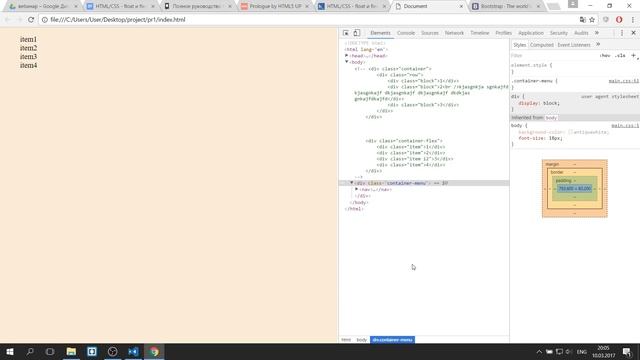The image size is (640, 360).
Task: Select html in the breadcrumb bar
Action: (346, 340)
